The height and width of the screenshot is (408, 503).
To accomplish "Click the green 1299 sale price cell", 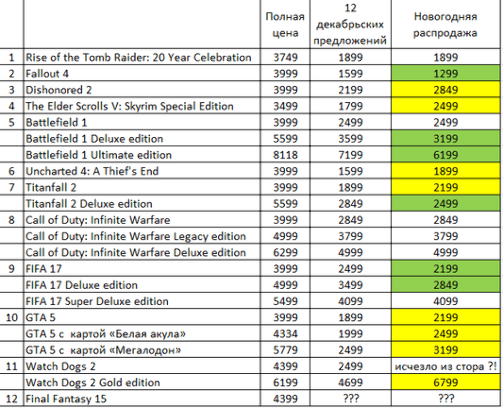I will 446,73.
